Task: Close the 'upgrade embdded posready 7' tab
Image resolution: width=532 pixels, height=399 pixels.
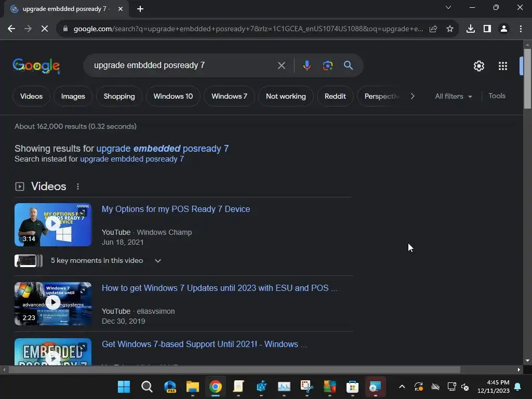Action: (x=121, y=9)
